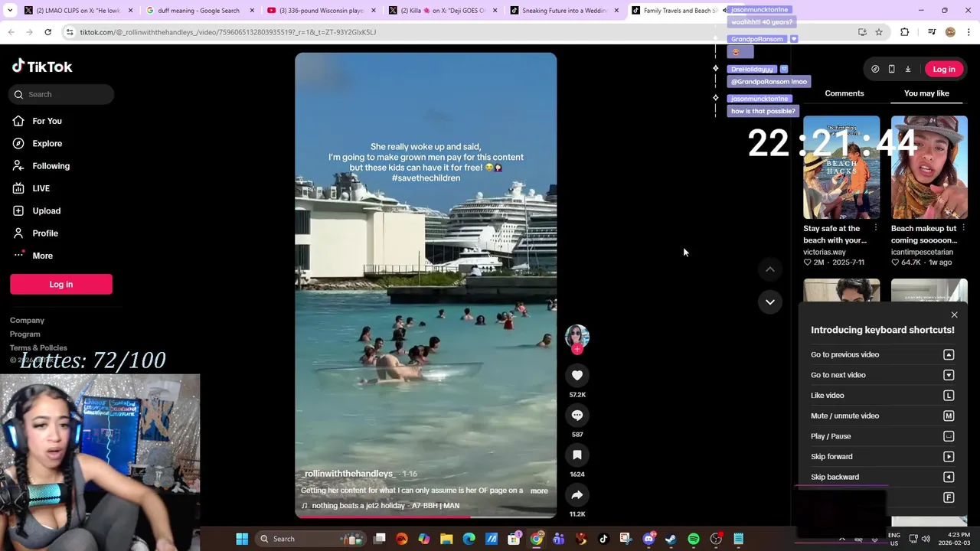Click the 'Like video' L key icon
The height and width of the screenshot is (551, 980).
(949, 396)
